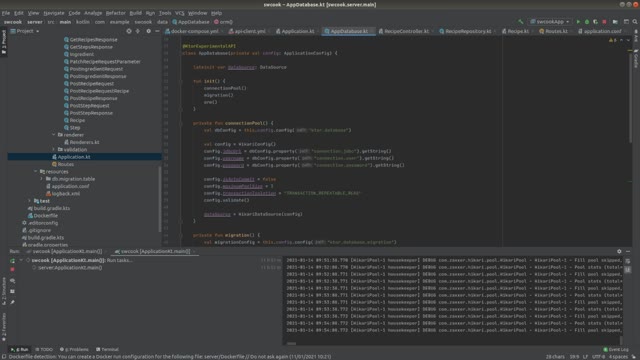Collapse the renderer folder in tree

(53, 135)
